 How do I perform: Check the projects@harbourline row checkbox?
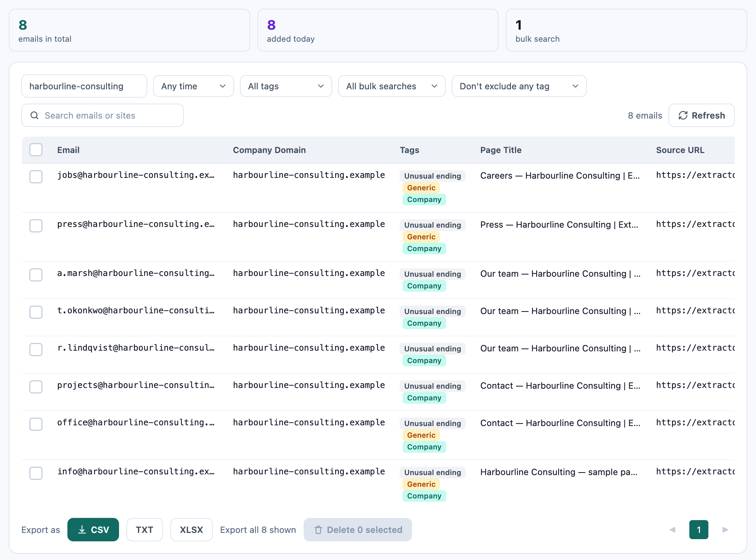pyautogui.click(x=36, y=387)
